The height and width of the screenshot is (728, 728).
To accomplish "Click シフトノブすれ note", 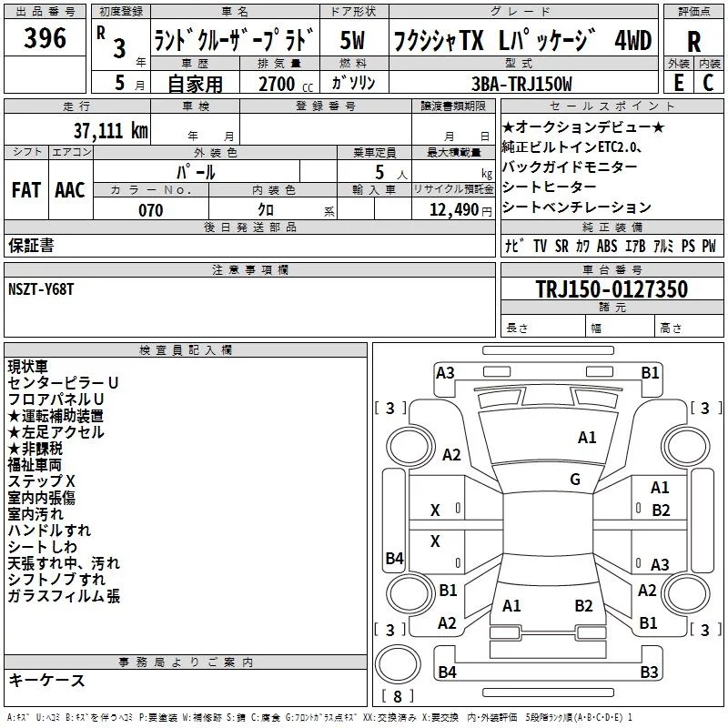I will [56, 580].
